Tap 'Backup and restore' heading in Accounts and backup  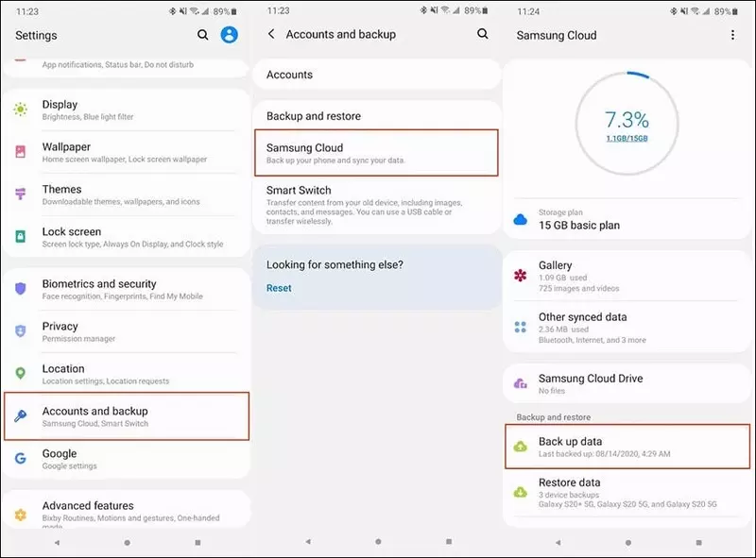tap(314, 116)
